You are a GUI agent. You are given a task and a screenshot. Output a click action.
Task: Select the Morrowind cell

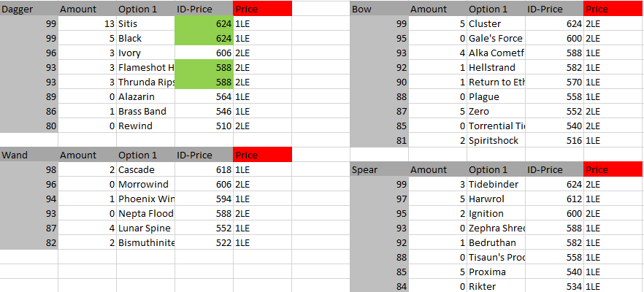coord(145,184)
